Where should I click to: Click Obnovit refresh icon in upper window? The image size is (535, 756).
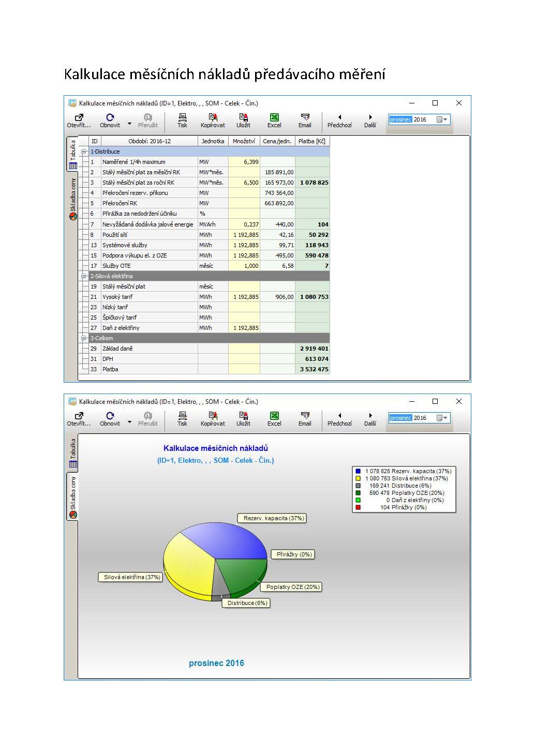(x=110, y=117)
